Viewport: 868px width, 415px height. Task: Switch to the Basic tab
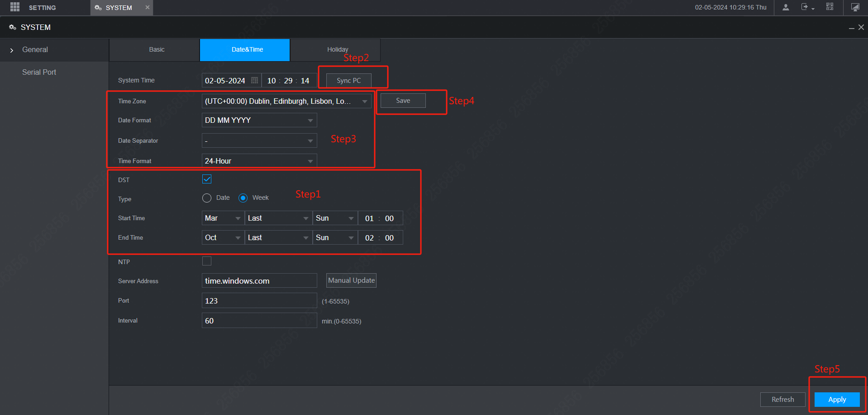coord(156,50)
